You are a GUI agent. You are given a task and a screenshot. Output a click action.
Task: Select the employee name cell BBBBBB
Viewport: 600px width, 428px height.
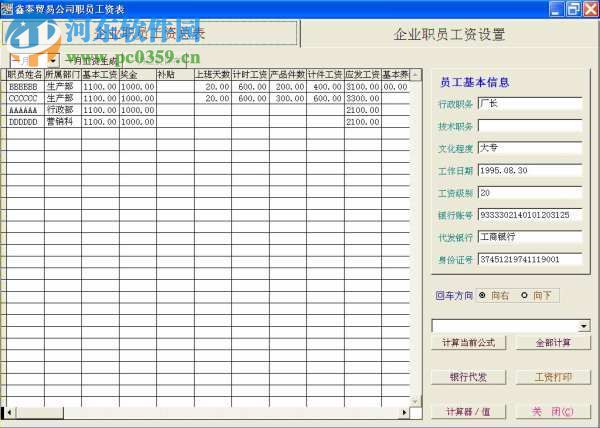click(25, 87)
